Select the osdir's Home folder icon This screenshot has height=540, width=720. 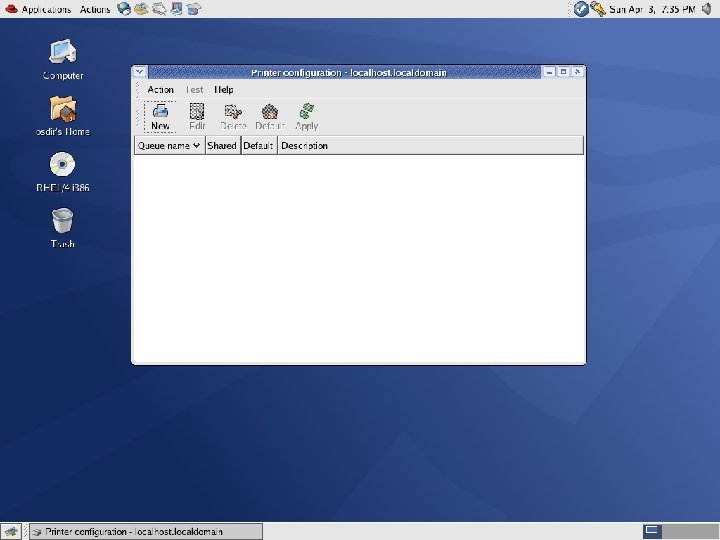(63, 116)
